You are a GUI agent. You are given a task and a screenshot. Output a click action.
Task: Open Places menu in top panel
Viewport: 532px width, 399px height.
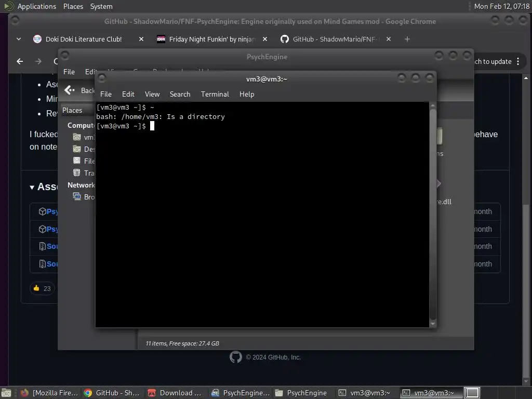point(73,6)
